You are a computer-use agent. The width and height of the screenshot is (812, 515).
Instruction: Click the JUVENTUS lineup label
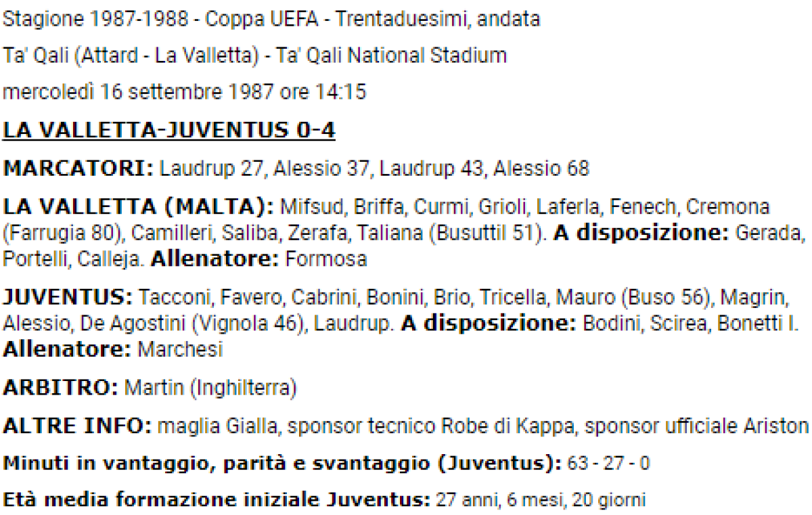click(x=68, y=298)
